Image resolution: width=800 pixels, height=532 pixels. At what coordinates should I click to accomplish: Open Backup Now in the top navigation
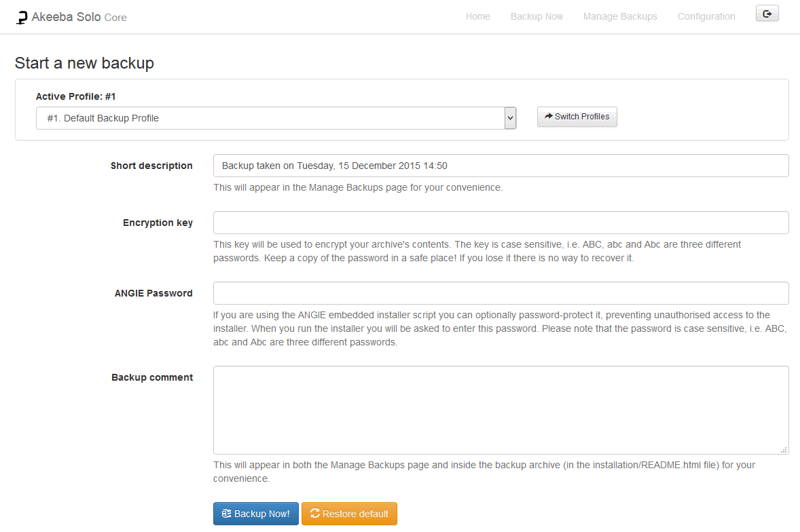537,16
